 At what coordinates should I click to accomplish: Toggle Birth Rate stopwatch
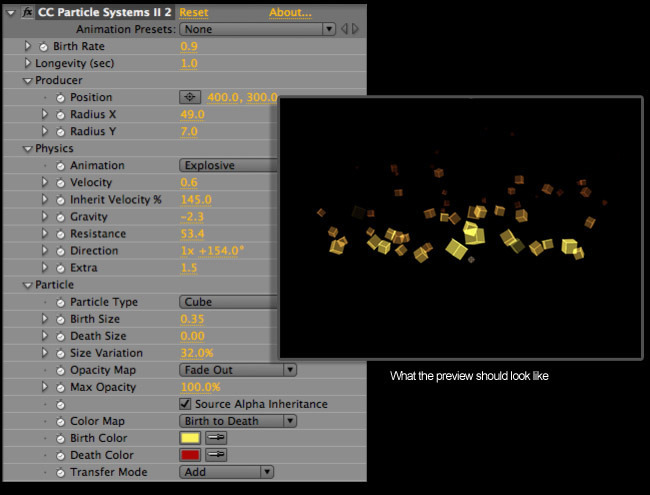click(x=43, y=46)
